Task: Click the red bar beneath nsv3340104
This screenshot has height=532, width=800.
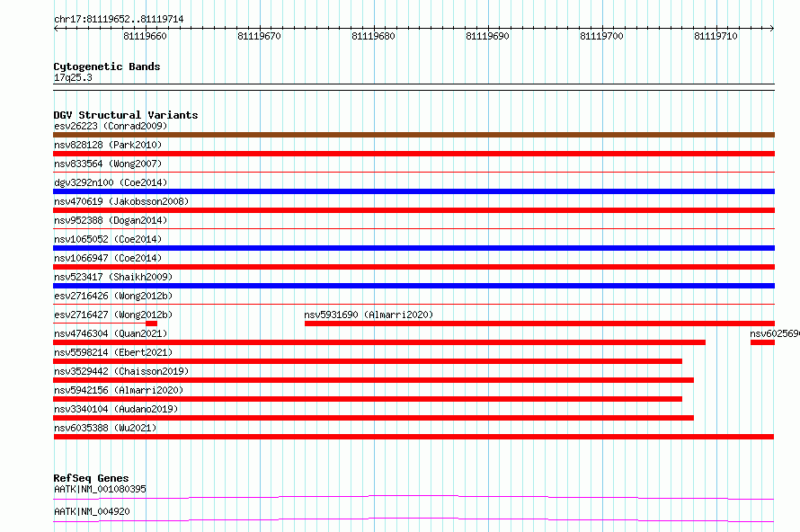Action: 373,418
